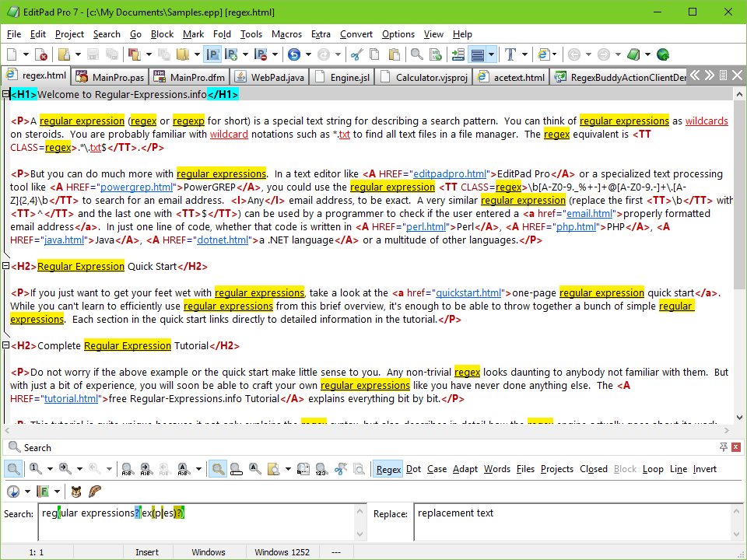Toggle the Dot search option

click(413, 469)
